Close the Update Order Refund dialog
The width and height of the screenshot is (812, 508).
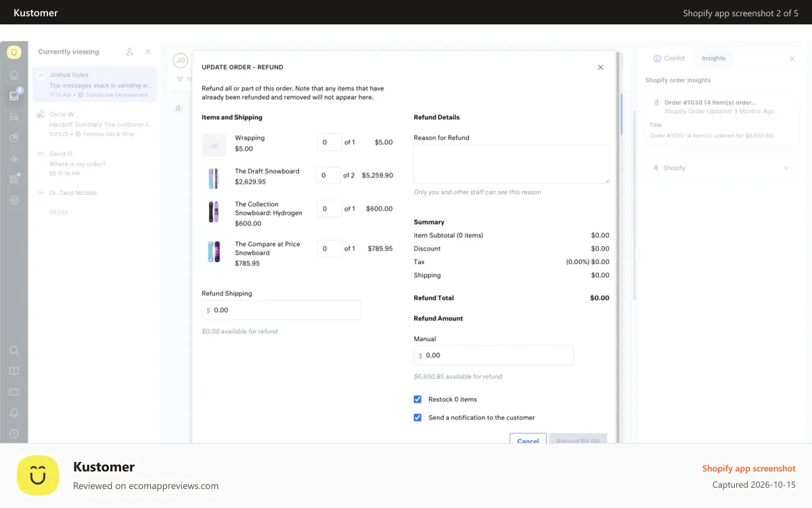coord(600,67)
